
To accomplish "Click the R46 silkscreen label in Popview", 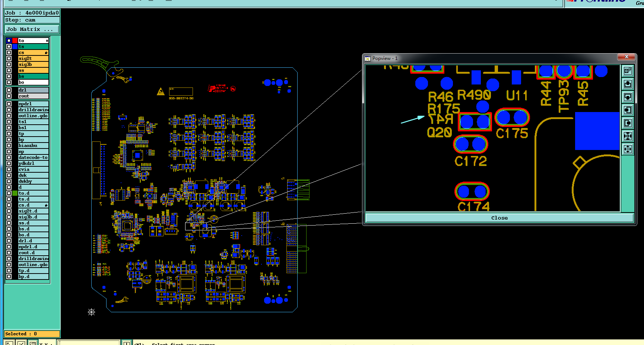I will coord(441,97).
